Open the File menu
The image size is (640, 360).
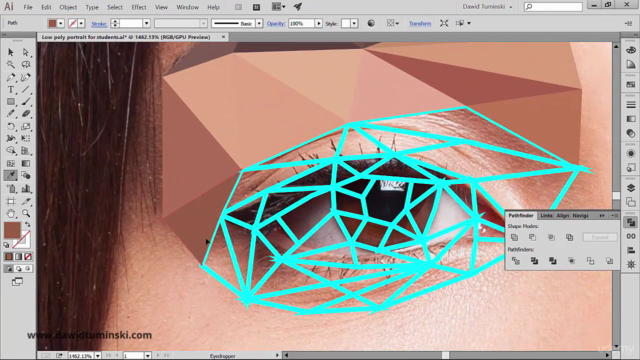pos(28,7)
